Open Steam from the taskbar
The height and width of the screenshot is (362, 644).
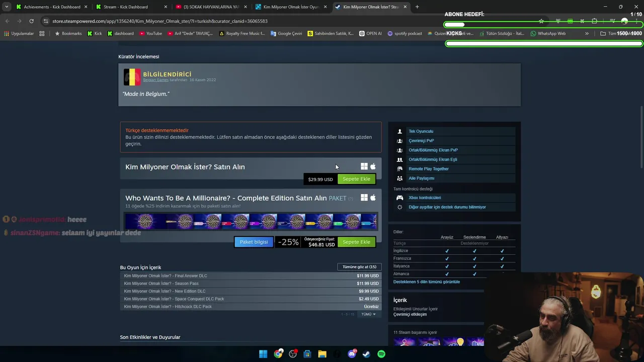pyautogui.click(x=366, y=354)
